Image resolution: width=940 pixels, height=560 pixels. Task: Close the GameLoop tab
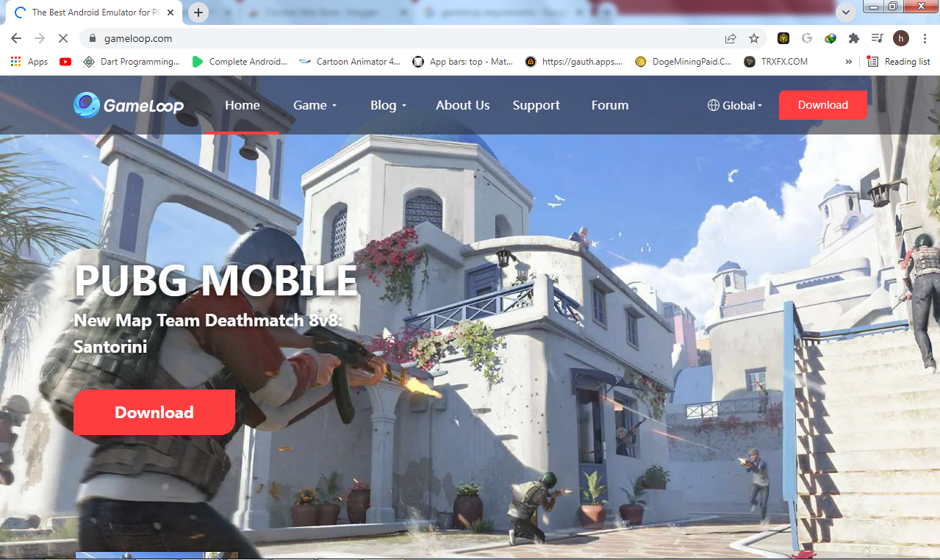[171, 12]
